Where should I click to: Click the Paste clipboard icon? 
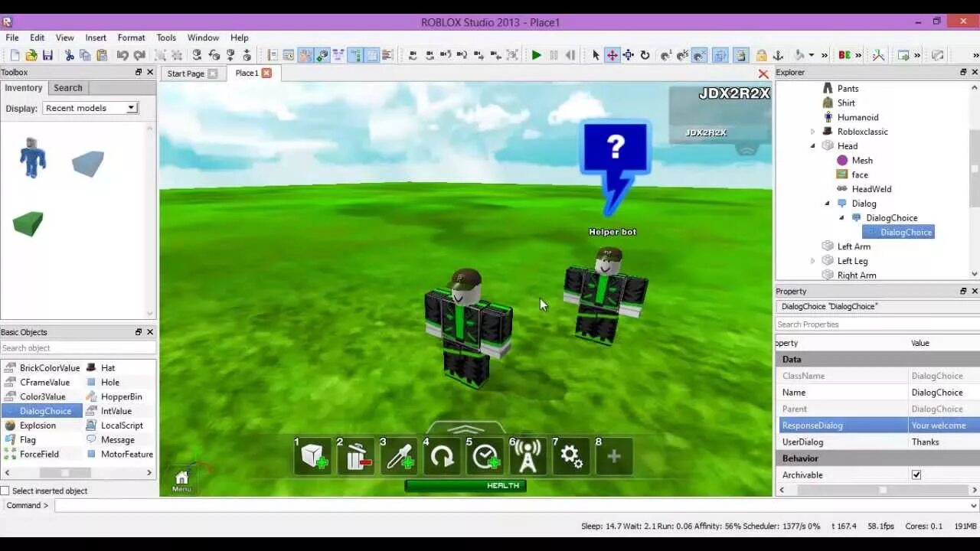(102, 55)
